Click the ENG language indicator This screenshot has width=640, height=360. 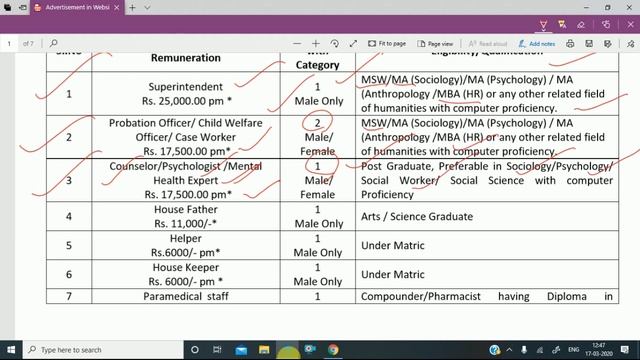[573, 350]
